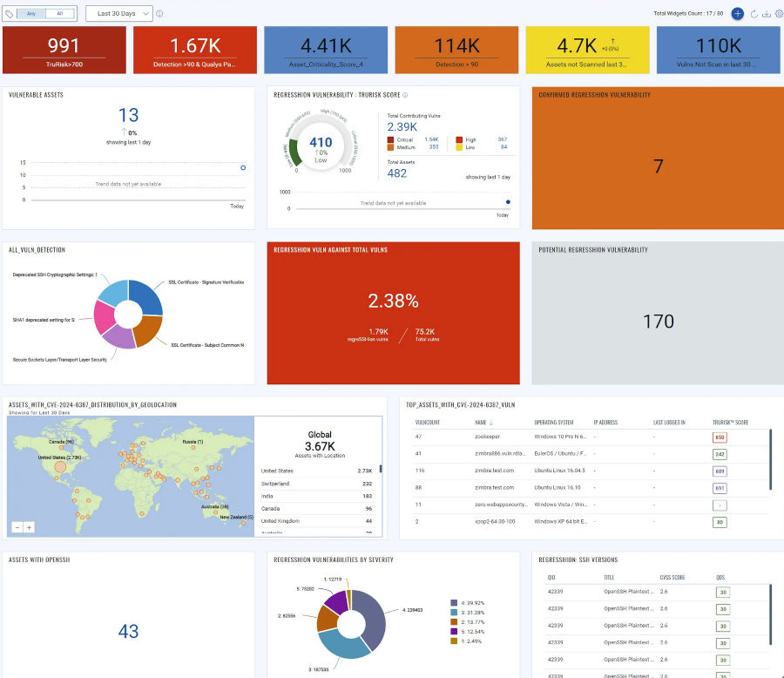Click the Critical red legend swatch

click(390, 139)
